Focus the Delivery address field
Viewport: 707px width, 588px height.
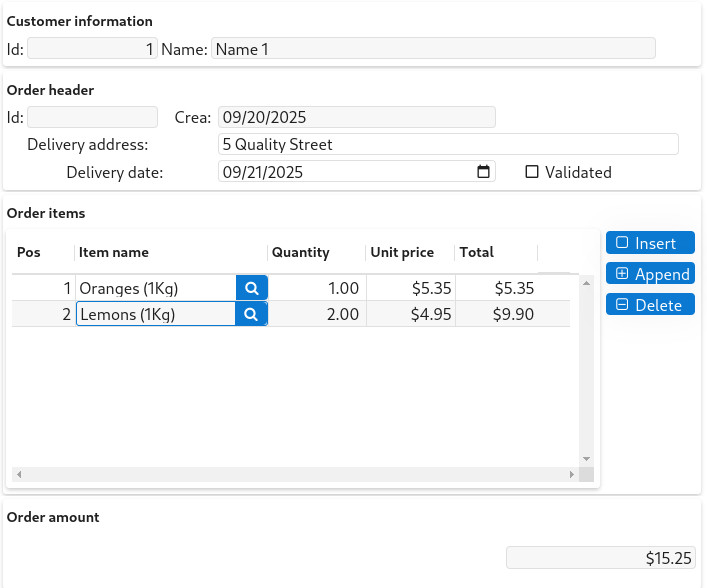point(448,144)
